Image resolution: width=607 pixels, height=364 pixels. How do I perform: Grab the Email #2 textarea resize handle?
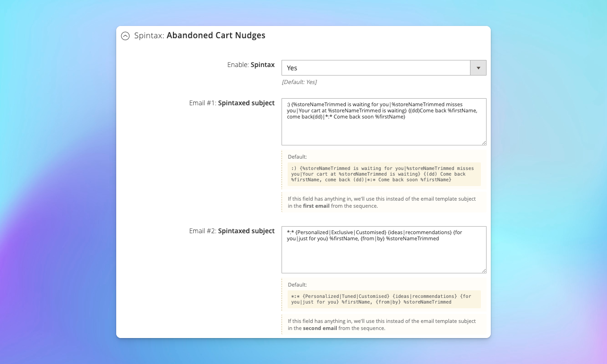point(483,271)
